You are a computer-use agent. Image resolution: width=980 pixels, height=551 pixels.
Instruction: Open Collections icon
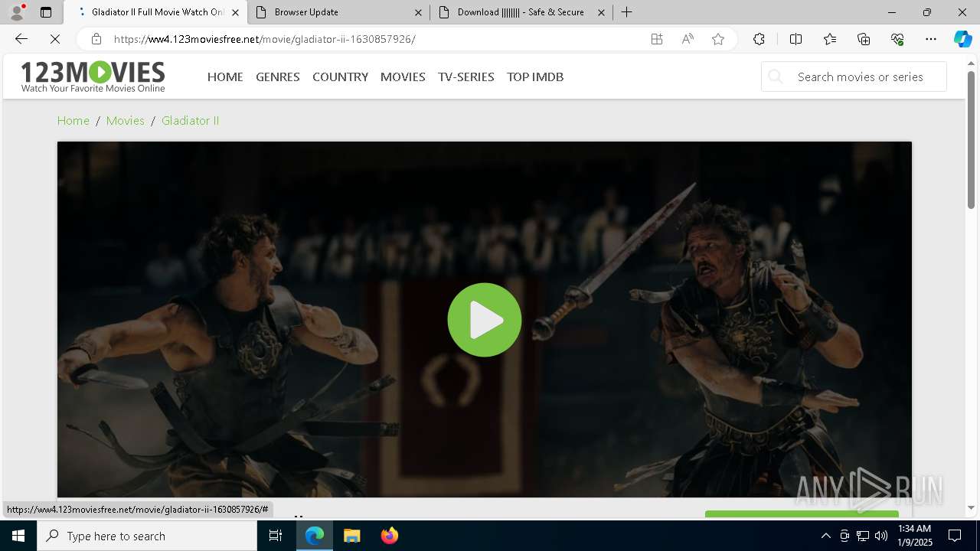point(864,39)
